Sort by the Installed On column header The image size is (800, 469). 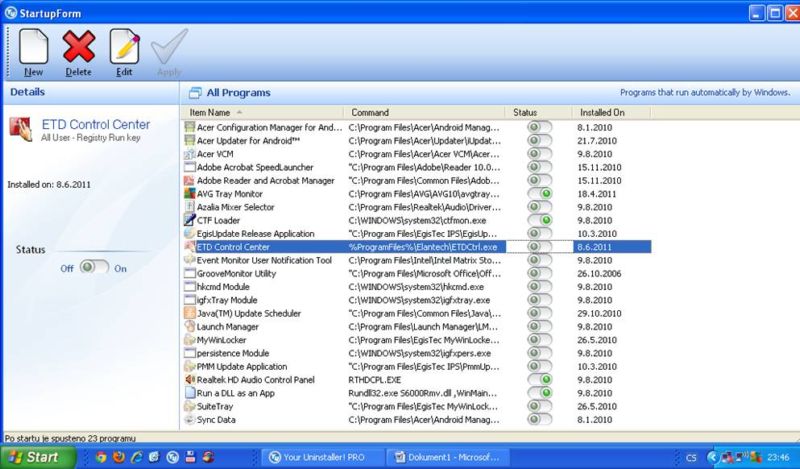point(611,112)
